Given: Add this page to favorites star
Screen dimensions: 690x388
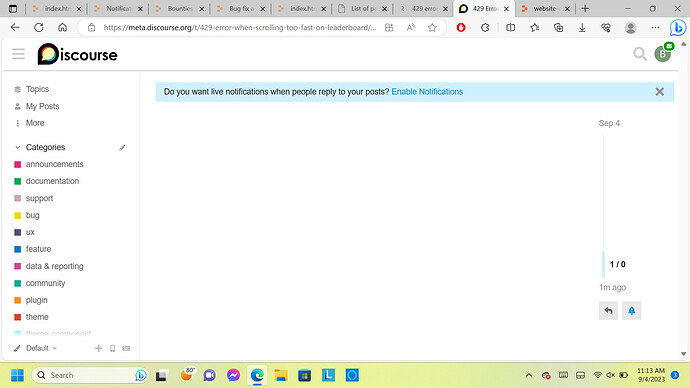Looking at the screenshot, I should tap(432, 27).
